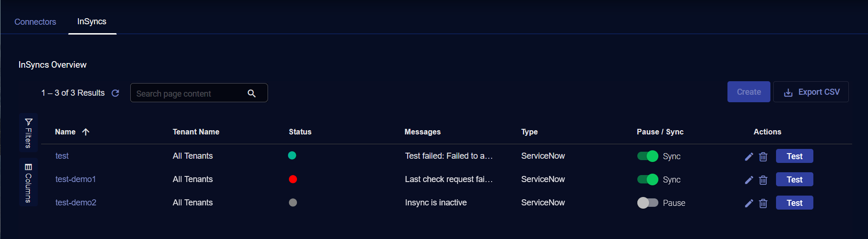This screenshot has width=868, height=239.
Task: Sort by the Name column arrow
Action: point(86,132)
